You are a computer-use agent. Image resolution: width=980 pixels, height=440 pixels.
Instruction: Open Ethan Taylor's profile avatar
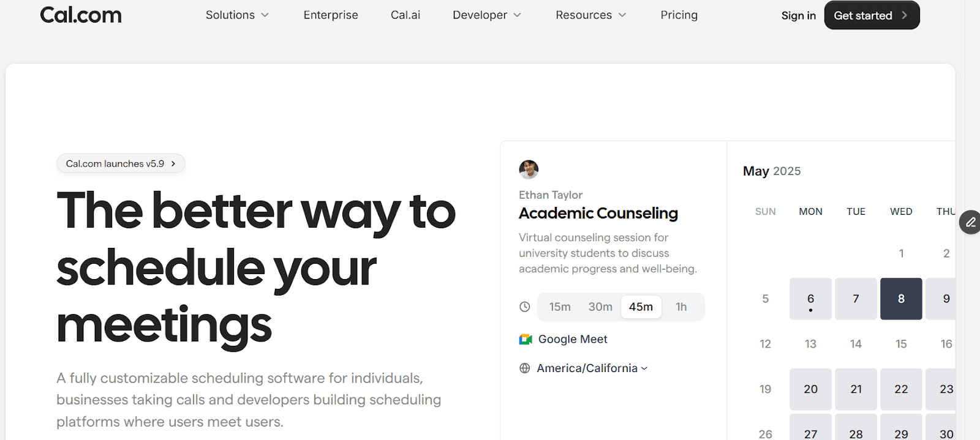click(529, 169)
